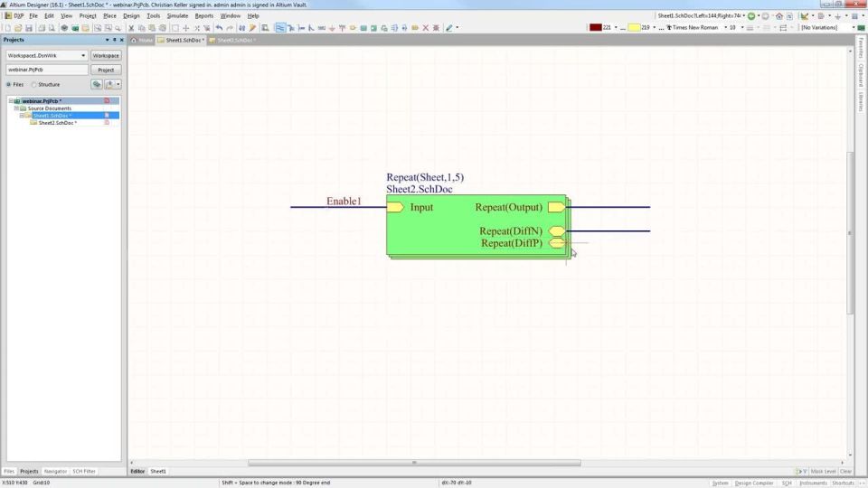Select the Place VCC power port tool

(x=342, y=28)
